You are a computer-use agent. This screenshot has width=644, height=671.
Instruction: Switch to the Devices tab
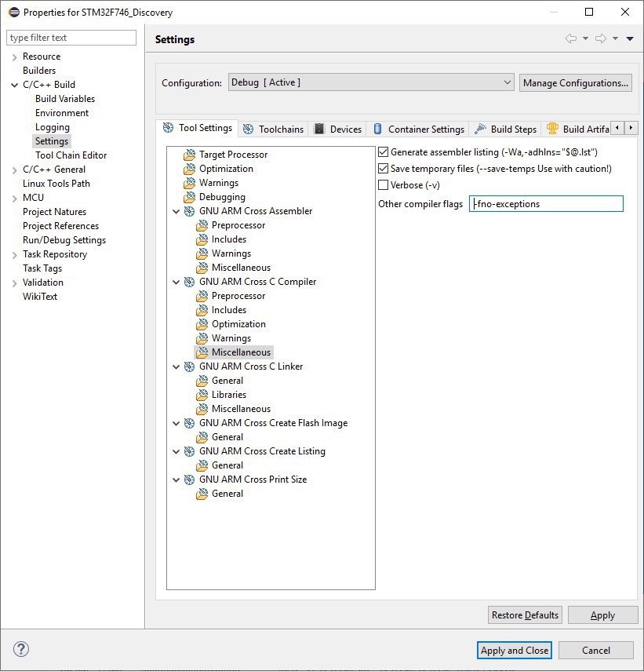point(338,129)
